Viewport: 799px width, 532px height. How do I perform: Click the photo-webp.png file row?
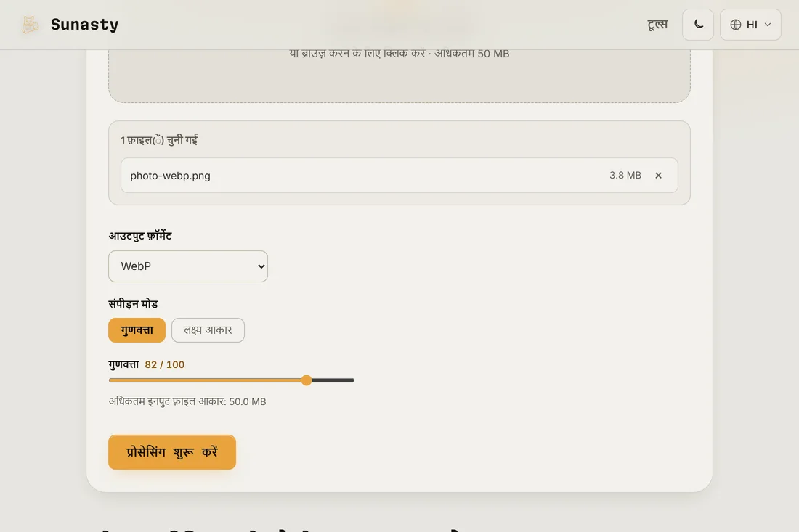click(399, 175)
